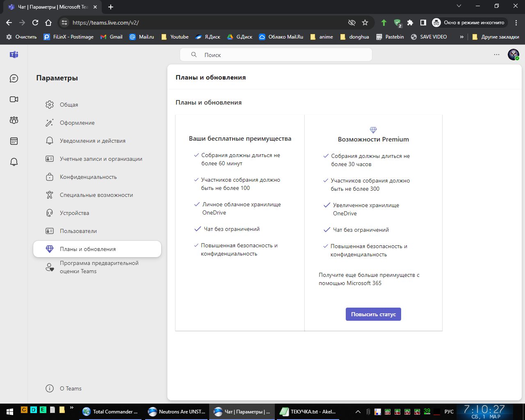Open the Очистить bookmark

21,37
